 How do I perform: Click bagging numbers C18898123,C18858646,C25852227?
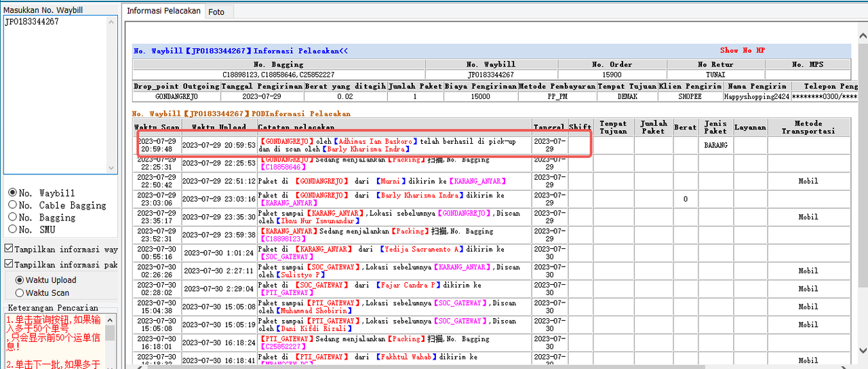pos(279,75)
